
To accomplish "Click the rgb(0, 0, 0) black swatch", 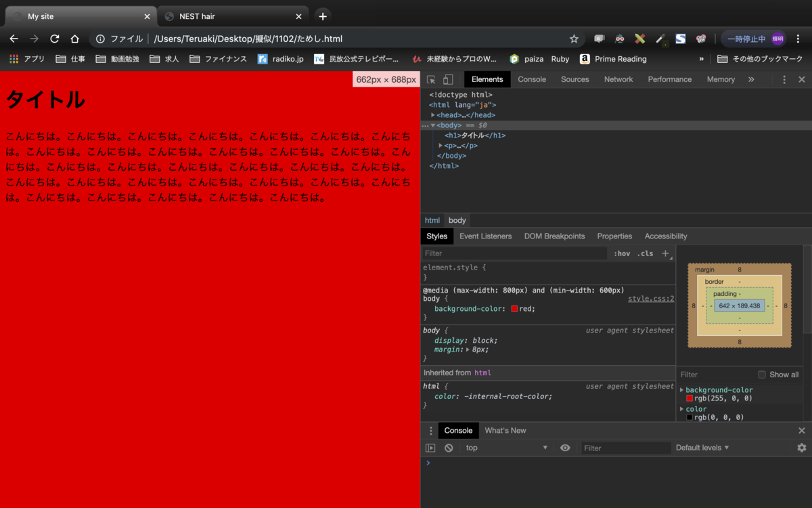I will 690,417.
